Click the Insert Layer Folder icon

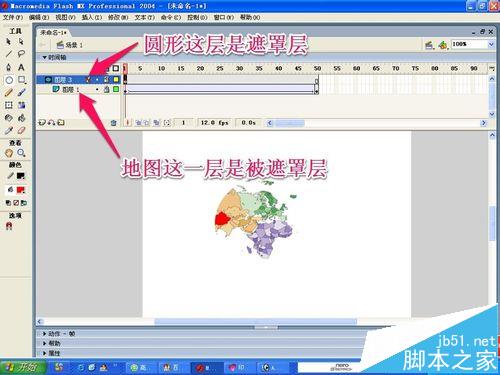tap(61, 123)
